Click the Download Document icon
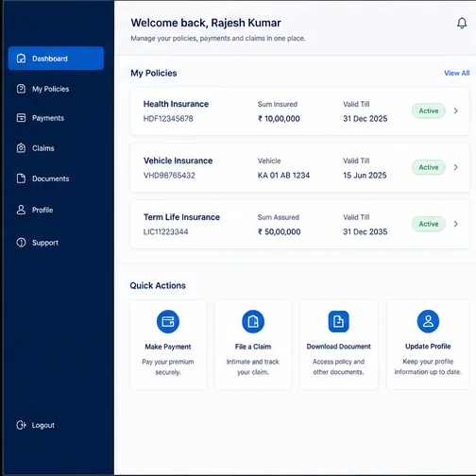The image size is (476, 476). [x=338, y=321]
